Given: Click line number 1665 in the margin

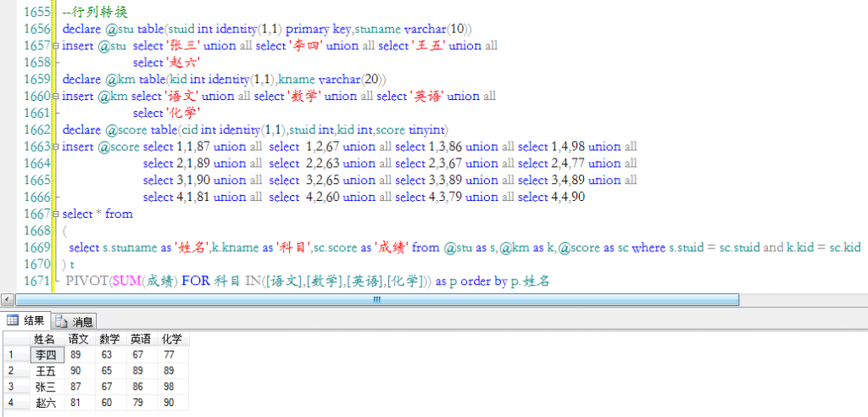Looking at the screenshot, I should (x=37, y=181).
